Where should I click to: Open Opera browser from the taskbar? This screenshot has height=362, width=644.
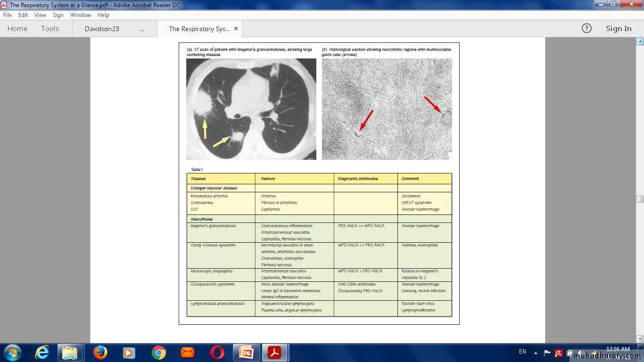point(217,353)
